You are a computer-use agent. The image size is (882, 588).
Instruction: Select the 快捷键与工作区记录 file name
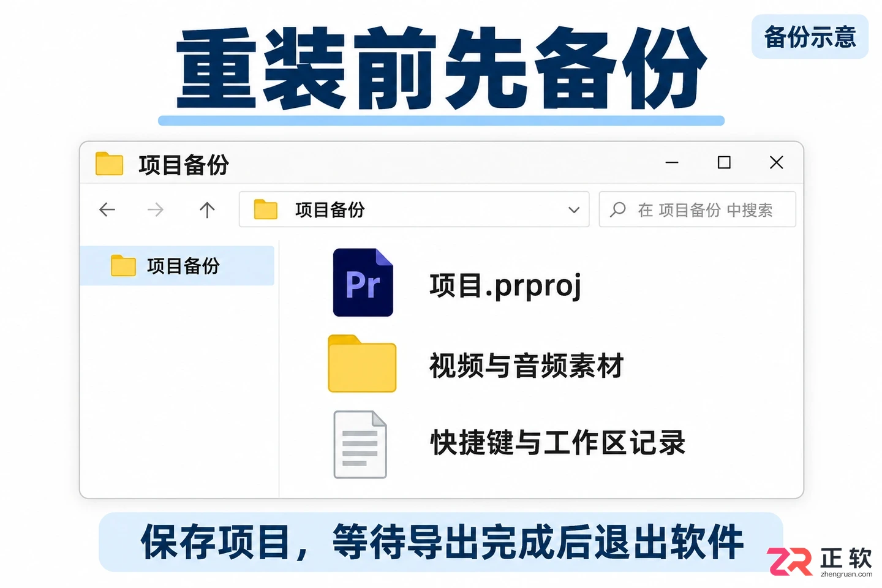coord(557,442)
